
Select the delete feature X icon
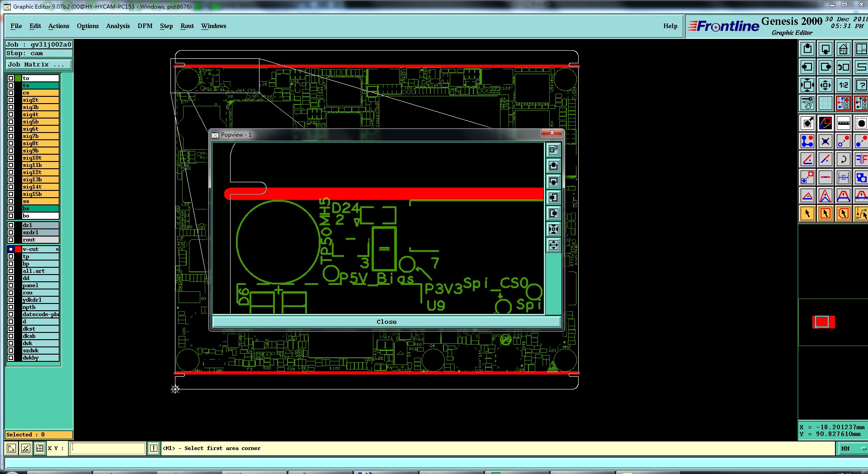pyautogui.click(x=826, y=141)
